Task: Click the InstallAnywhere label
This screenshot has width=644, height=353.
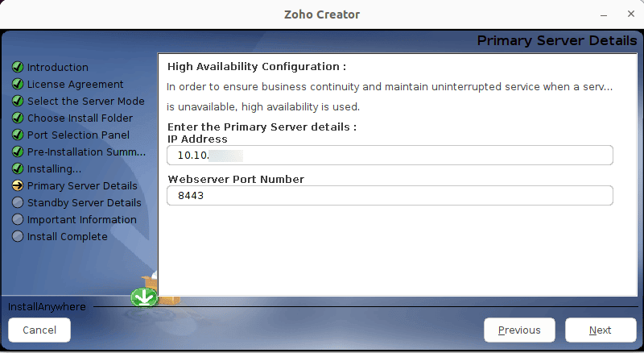Action: (x=47, y=306)
